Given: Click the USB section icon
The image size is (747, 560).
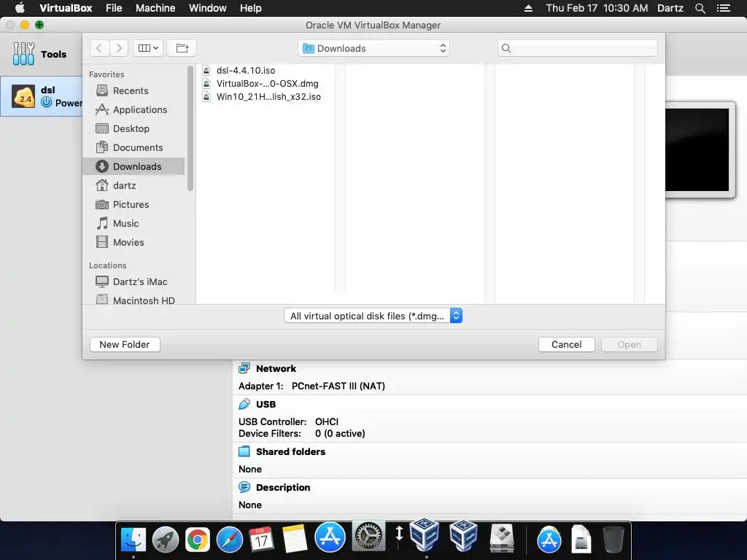Looking at the screenshot, I should [x=244, y=404].
